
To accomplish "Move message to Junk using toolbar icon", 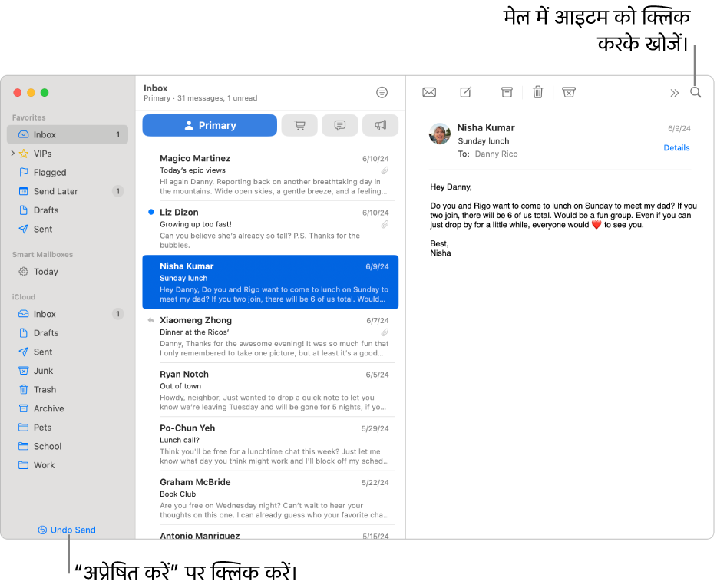I will pos(568,92).
